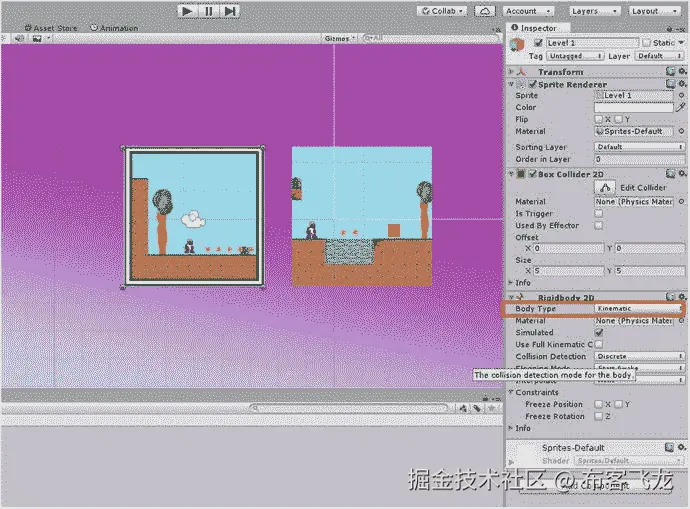
Task: Expand the Transform component
Action: point(511,71)
